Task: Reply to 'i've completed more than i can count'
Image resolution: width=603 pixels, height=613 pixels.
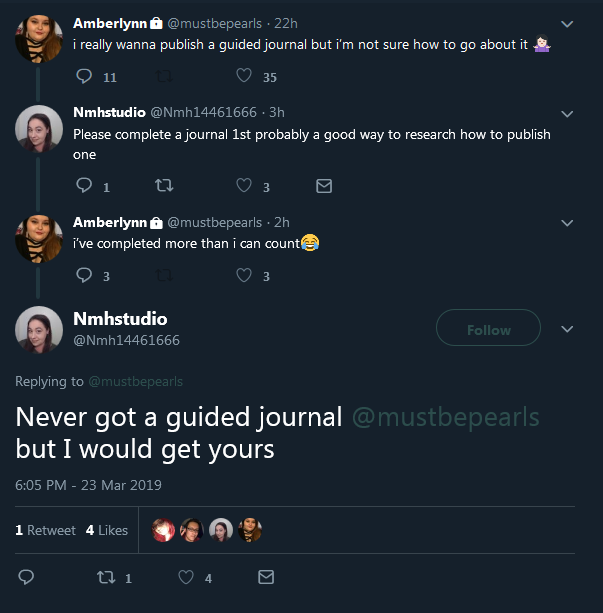Action: point(84,275)
